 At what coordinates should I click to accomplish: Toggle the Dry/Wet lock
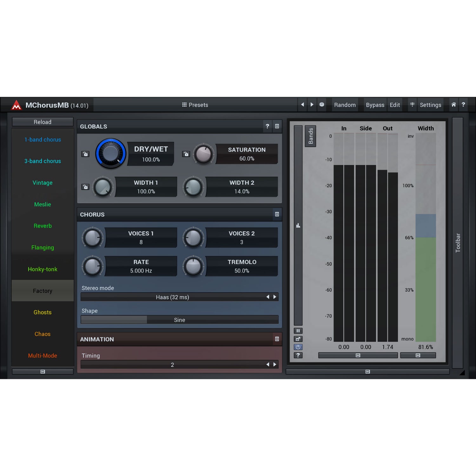click(x=85, y=154)
